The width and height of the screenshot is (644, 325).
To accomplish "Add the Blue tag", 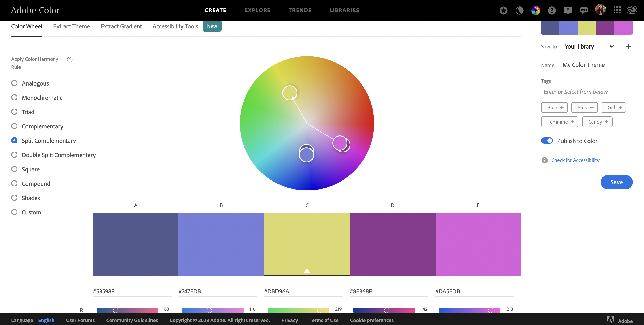I will [x=554, y=107].
